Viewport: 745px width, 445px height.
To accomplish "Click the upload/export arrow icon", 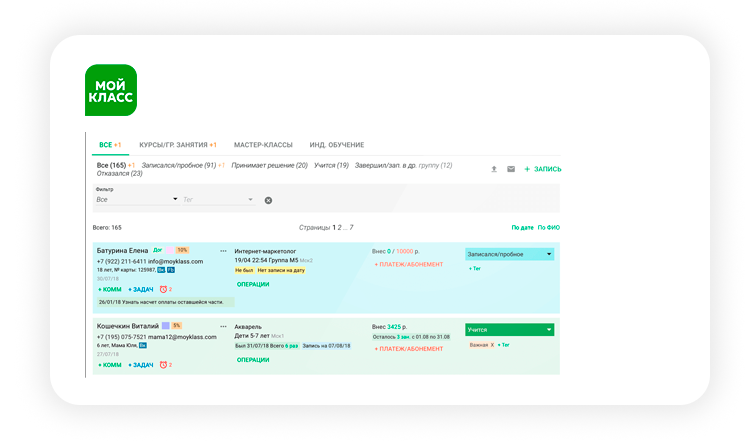I will (x=493, y=169).
